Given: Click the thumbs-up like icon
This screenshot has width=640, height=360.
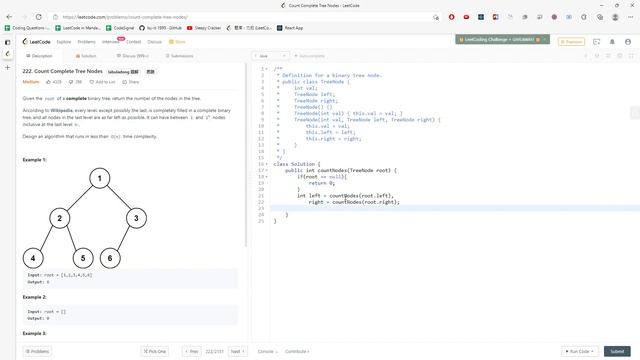Looking at the screenshot, I should tap(48, 82).
